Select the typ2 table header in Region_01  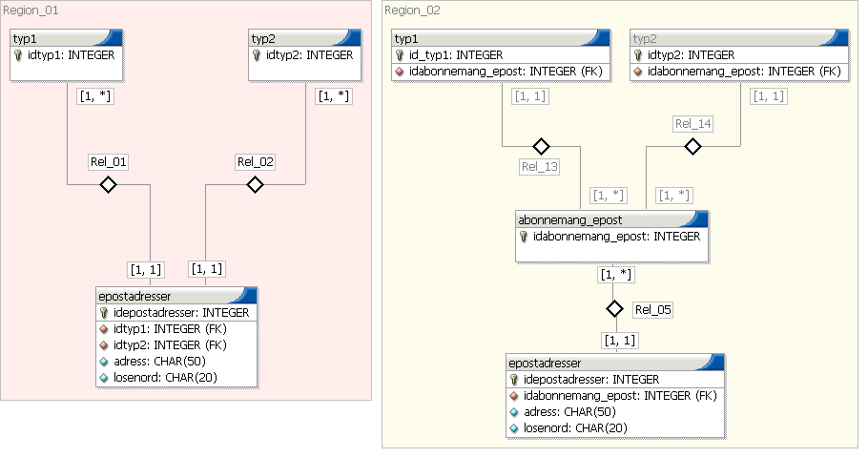click(305, 38)
